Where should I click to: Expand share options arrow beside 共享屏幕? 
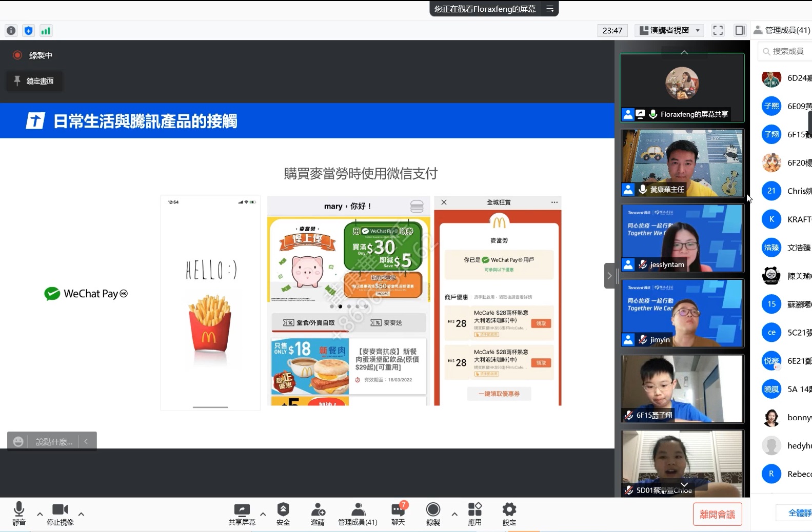click(263, 514)
